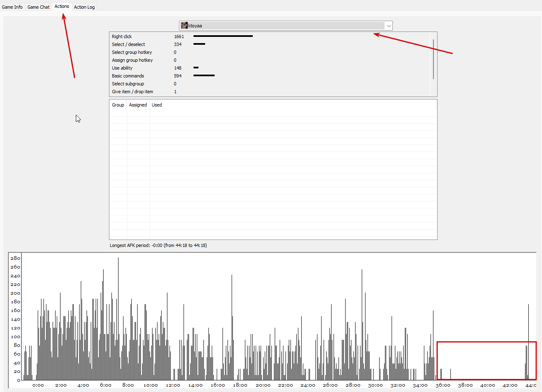Viewport: 542px width, 392px height.
Task: Click the 1661 right click count
Action: 179,36
